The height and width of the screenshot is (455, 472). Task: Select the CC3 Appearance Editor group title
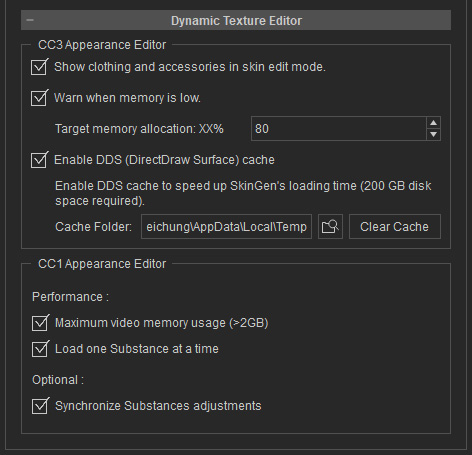click(102, 45)
